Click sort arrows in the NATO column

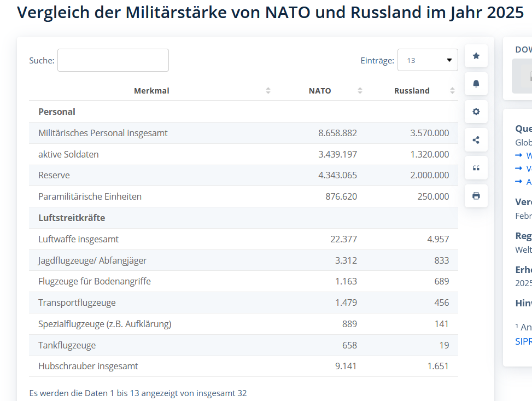(360, 91)
